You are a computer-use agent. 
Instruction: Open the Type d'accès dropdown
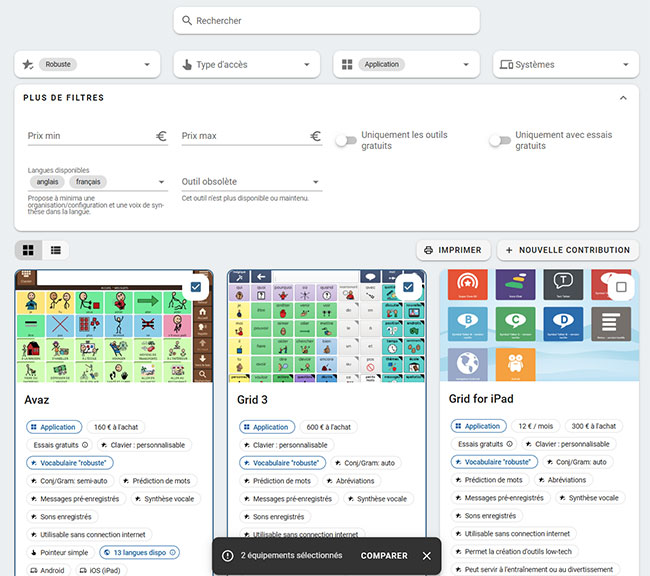[x=246, y=65]
